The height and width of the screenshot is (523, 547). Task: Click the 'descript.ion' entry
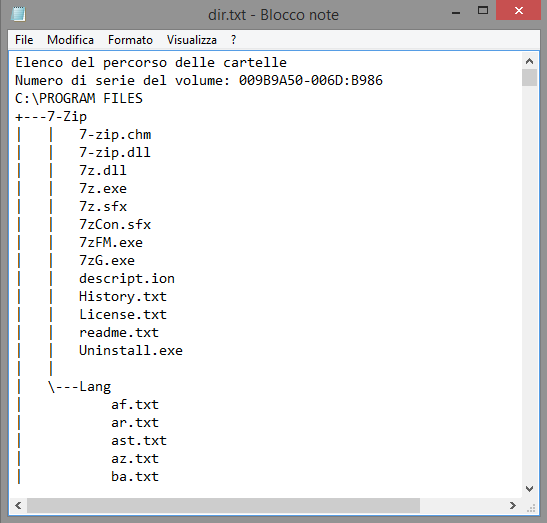[x=127, y=278]
